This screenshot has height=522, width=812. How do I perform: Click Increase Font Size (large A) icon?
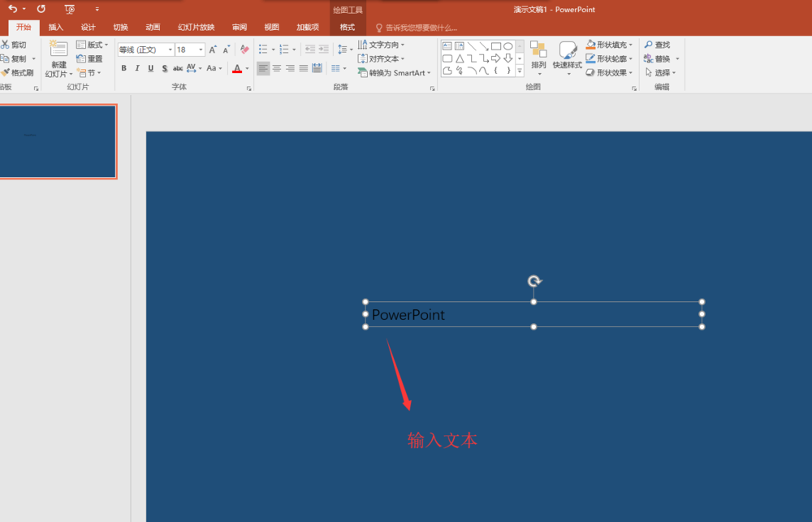coord(213,50)
